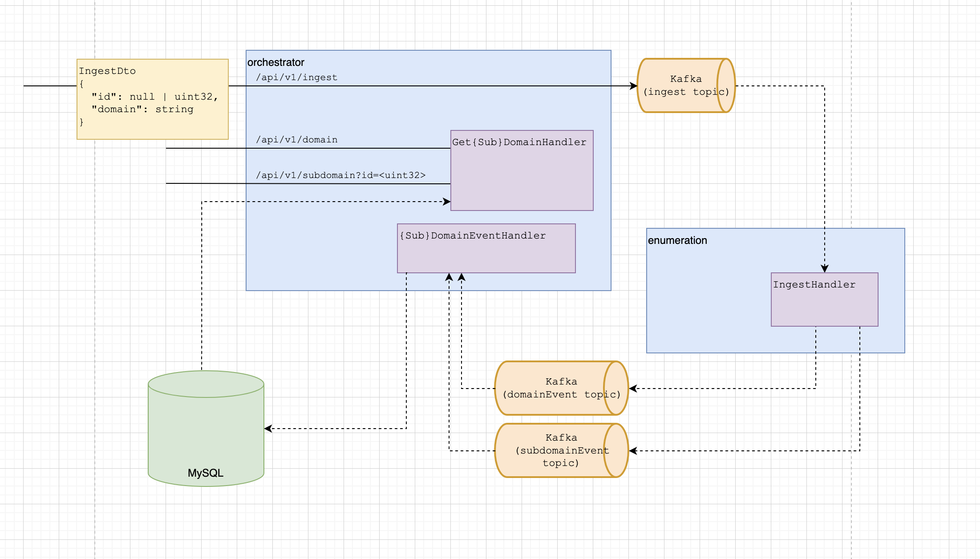
Task: Select the /api/v1/domain edge label
Action: click(x=296, y=140)
